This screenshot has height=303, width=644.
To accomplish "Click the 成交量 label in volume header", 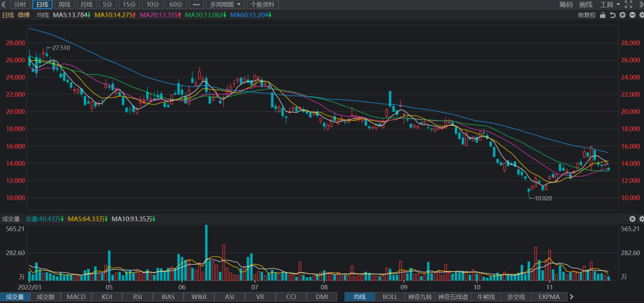I will click(11, 219).
